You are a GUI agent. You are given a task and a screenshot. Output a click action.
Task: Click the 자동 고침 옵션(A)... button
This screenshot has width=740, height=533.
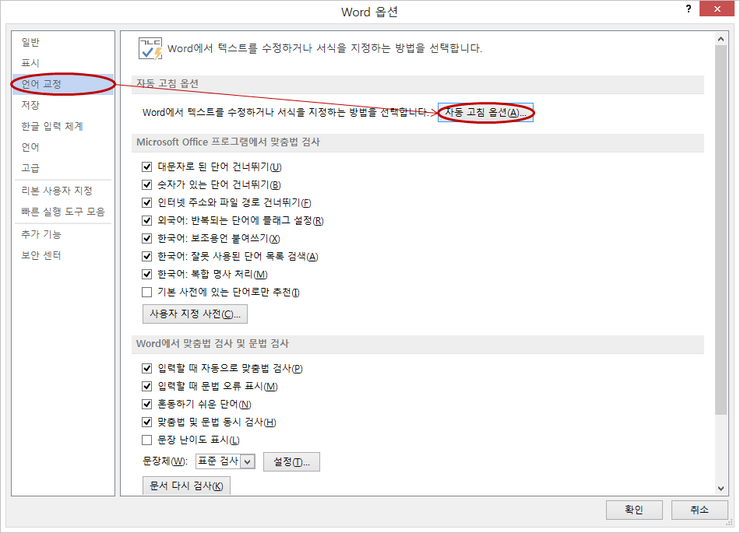[486, 113]
